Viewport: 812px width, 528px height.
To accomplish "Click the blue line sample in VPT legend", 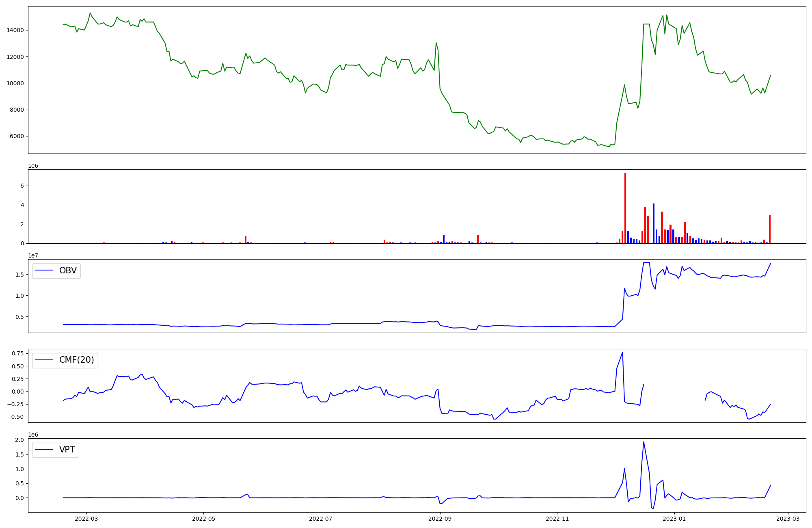I will point(44,450).
